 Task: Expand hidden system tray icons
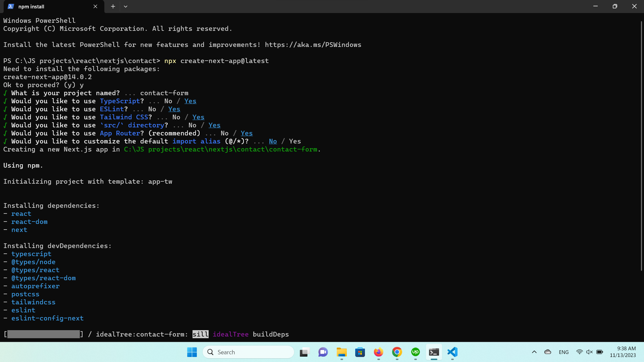tap(534, 352)
